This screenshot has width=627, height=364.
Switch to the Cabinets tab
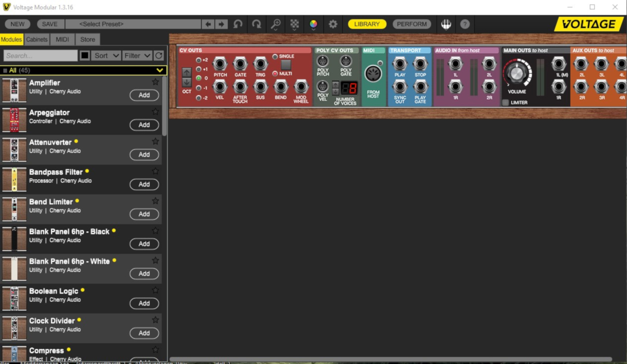pos(37,39)
